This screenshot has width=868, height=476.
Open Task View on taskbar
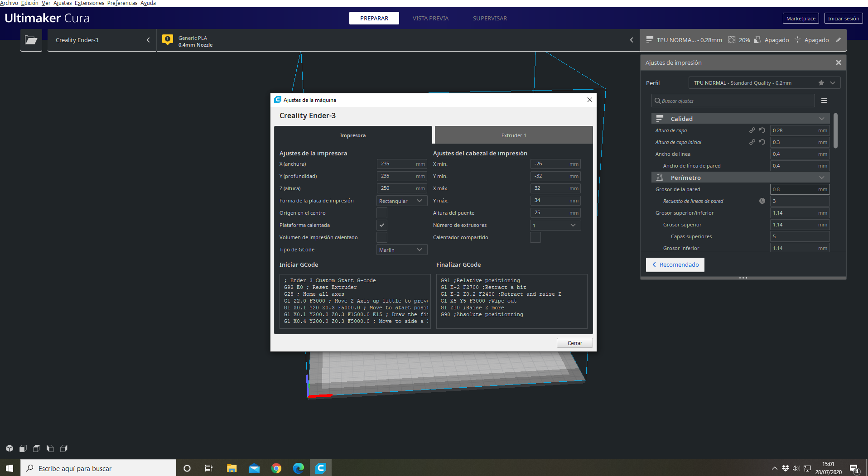tap(209, 468)
